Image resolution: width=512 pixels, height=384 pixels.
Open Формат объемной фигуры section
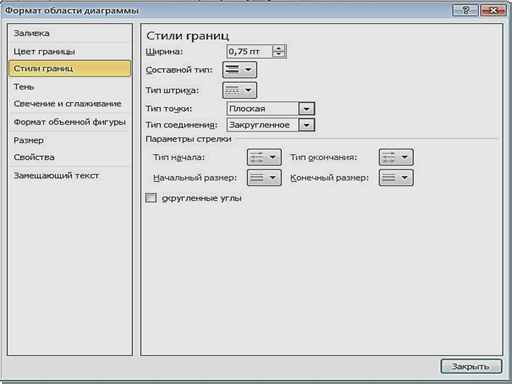coord(69,122)
